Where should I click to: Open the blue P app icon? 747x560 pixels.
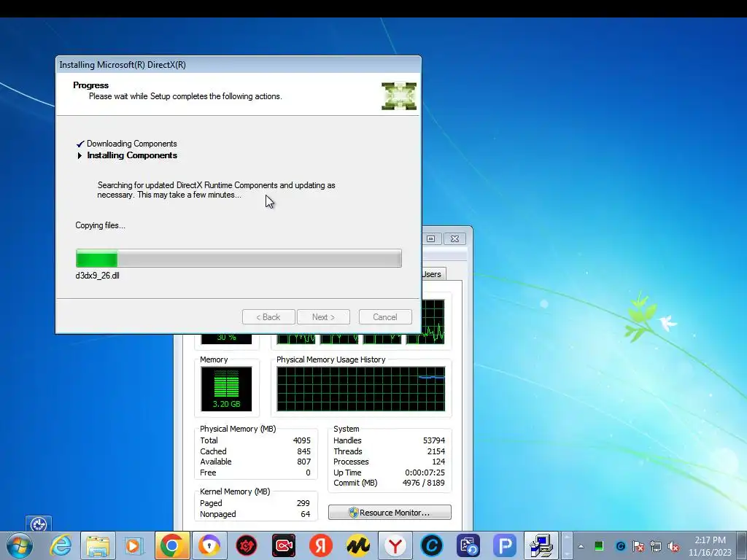click(x=505, y=545)
